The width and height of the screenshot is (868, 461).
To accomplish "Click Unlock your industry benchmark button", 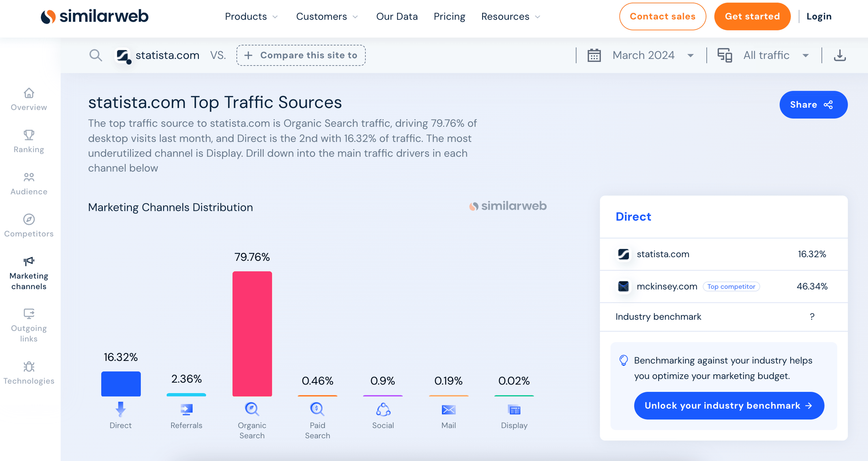I will coord(729,406).
